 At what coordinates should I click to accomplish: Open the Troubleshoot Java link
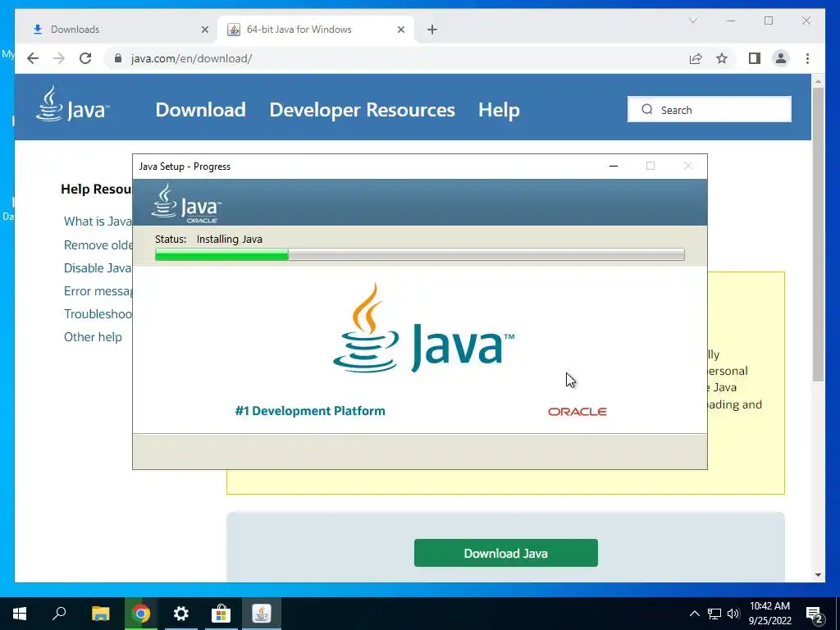coord(98,314)
